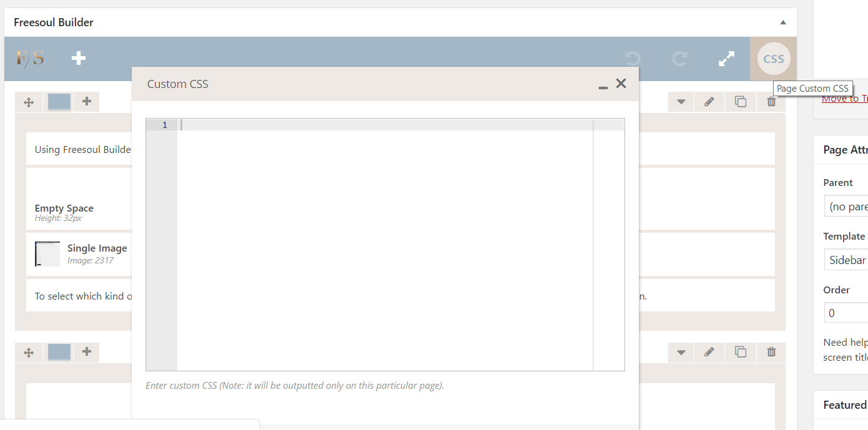Click the Freesoul F/S logo icon
The image size is (868, 430).
pyautogui.click(x=30, y=59)
